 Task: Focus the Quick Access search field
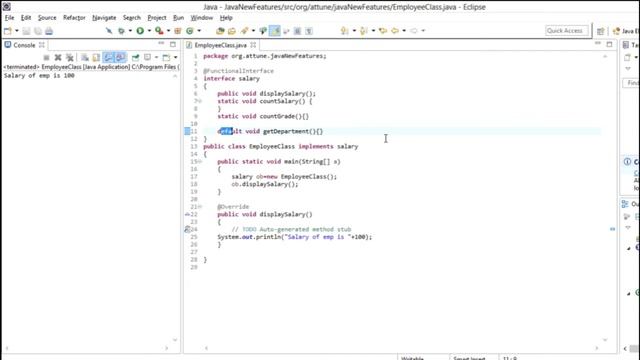point(567,31)
